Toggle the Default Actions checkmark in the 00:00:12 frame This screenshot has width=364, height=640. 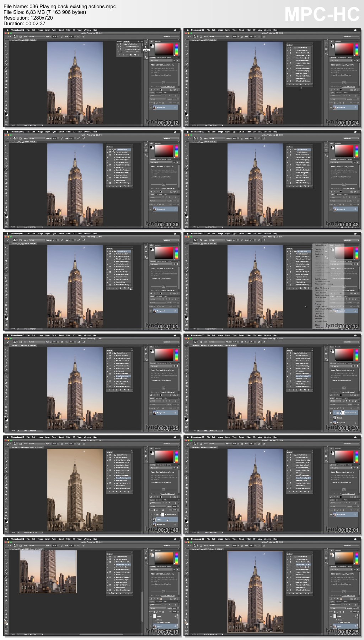click(x=118, y=44)
